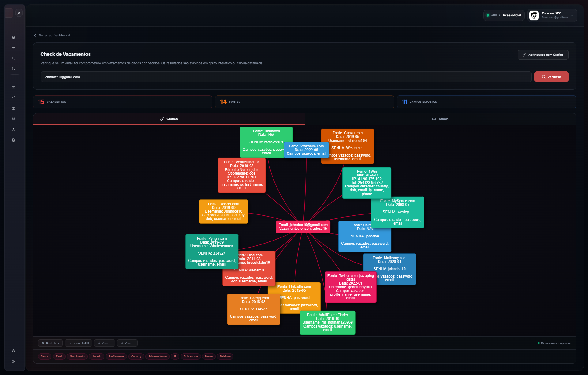The width and height of the screenshot is (588, 375).
Task: Select the Wakanim.com leak node
Action: tap(306, 150)
